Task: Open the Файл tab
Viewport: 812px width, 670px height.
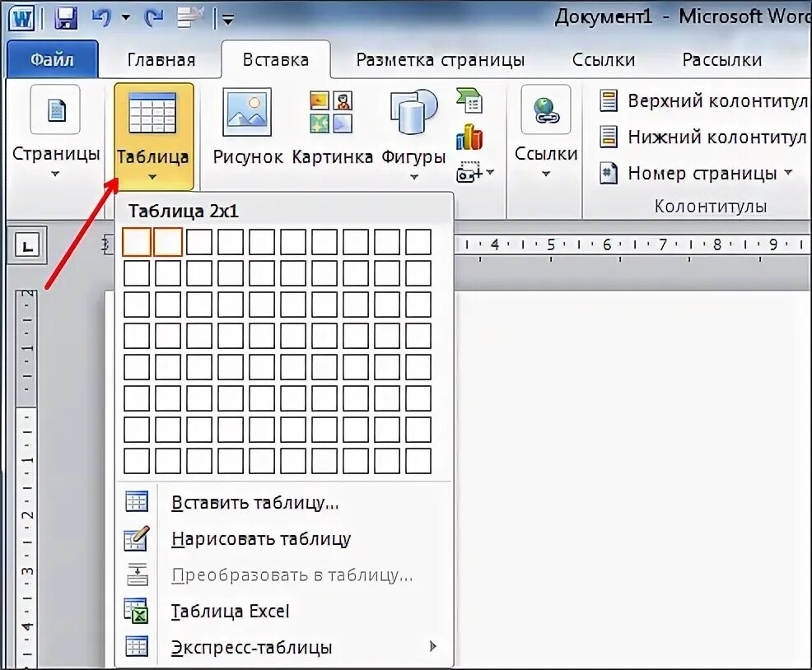Action: 52,59
